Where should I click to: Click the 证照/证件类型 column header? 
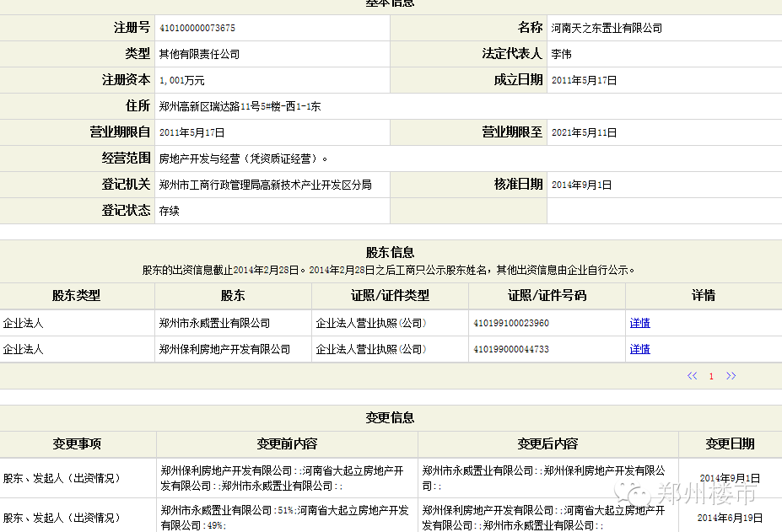pos(390,296)
